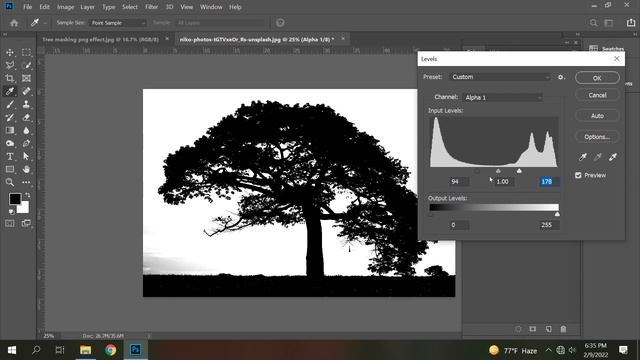640x360 pixels.
Task: Click the Home icon in options bar
Action: click(14, 23)
